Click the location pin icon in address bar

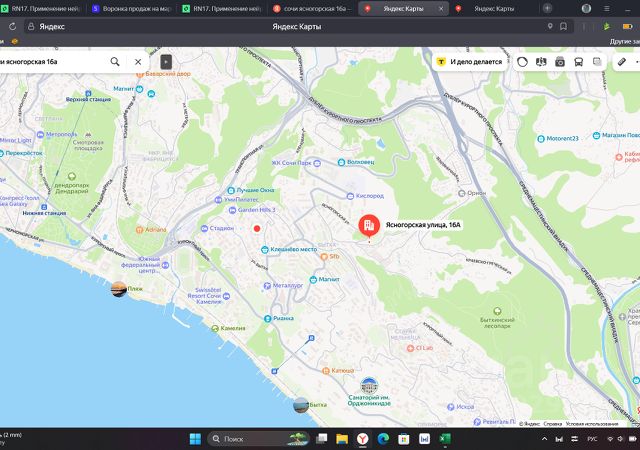pyautogui.click(x=550, y=27)
